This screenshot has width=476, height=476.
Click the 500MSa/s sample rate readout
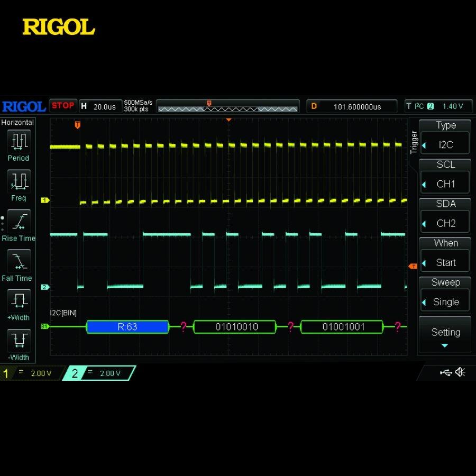click(x=138, y=103)
